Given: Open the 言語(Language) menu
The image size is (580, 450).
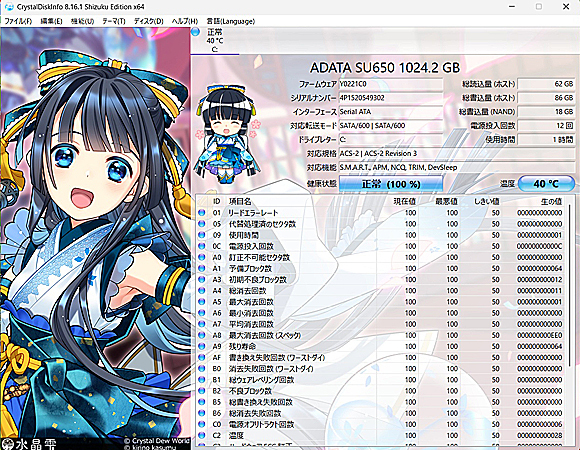Looking at the screenshot, I should point(230,21).
